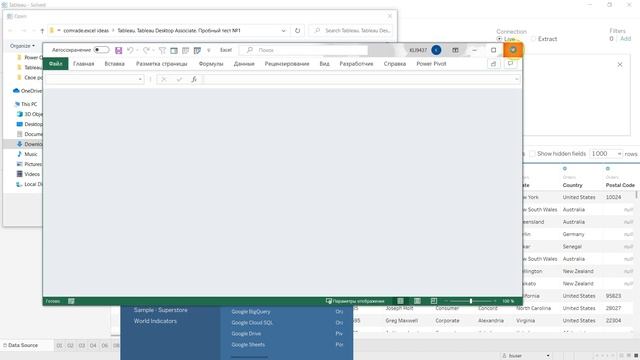640x360 pixels.
Task: Open the Data Source tab in Tableau
Action: [20, 345]
